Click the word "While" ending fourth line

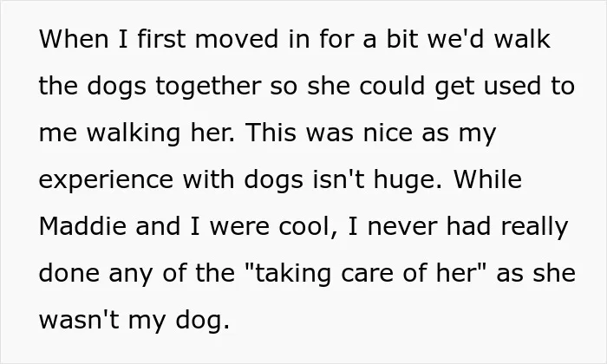487,179
